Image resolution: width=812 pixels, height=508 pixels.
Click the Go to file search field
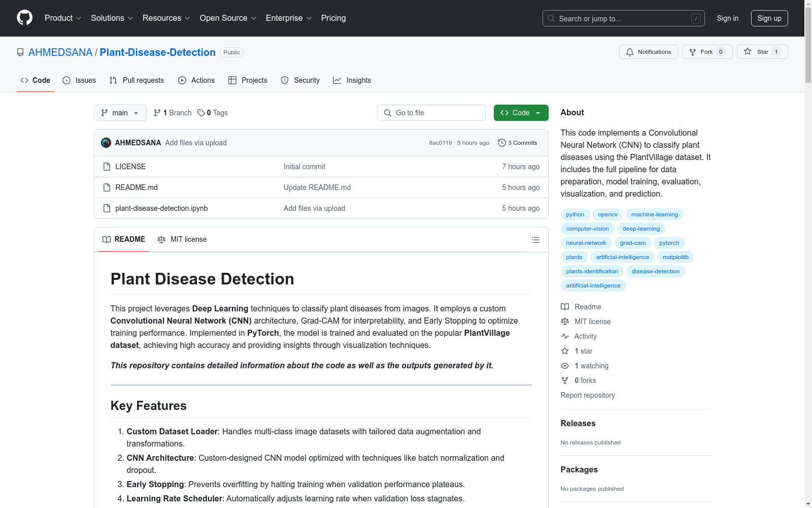(x=431, y=113)
